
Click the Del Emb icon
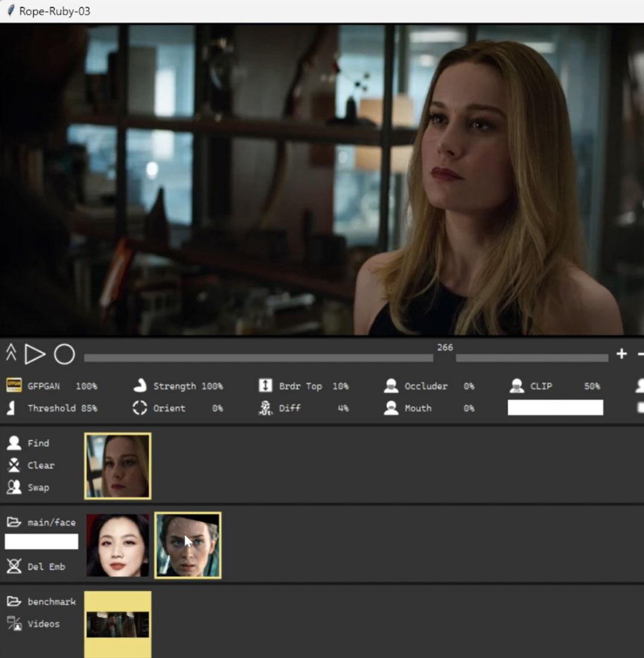14,567
